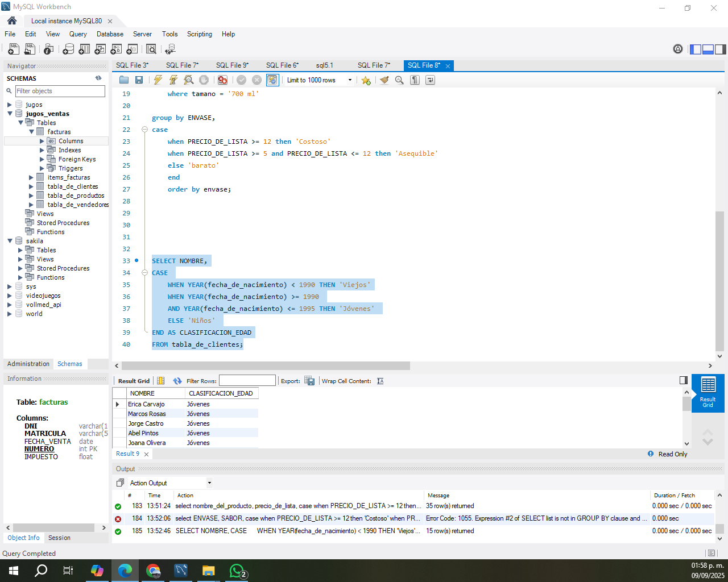The image size is (728, 582).
Task: Reconnect to the DBMS
Action: click(169, 49)
